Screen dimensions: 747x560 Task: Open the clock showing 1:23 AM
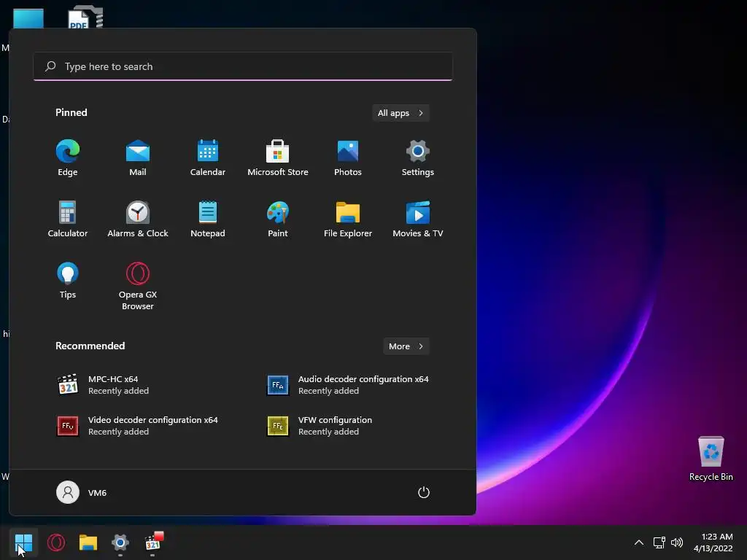[713, 542]
